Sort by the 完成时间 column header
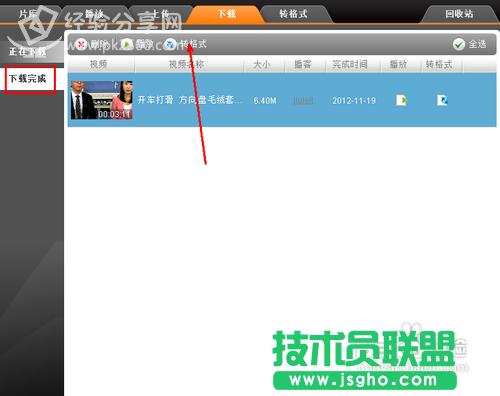The height and width of the screenshot is (396, 500). pyautogui.click(x=350, y=64)
